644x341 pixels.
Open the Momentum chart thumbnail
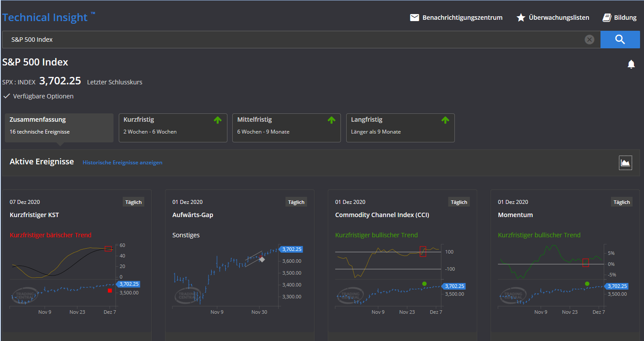(x=563, y=279)
